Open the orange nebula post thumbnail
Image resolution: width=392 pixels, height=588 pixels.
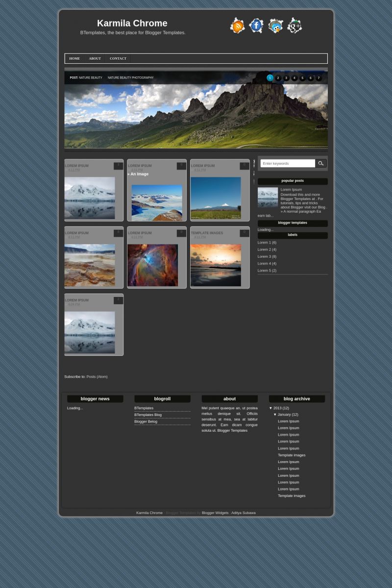pyautogui.click(x=153, y=265)
